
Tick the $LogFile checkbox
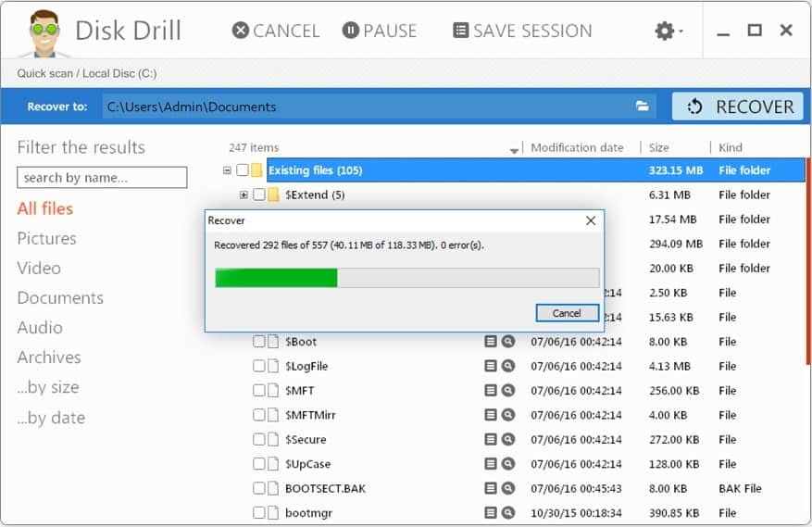[x=259, y=366]
